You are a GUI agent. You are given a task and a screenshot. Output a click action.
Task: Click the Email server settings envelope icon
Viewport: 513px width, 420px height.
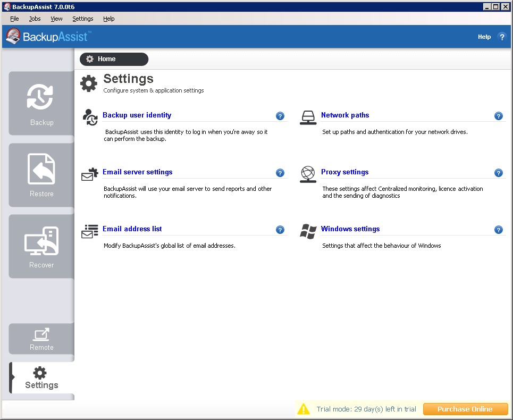click(90, 174)
